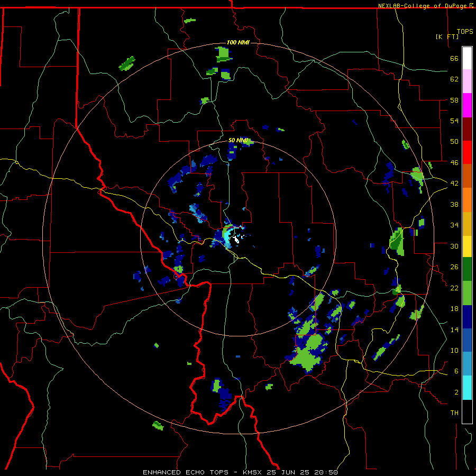Click the 50 legend value
This screenshot has height=476, width=476.
point(454,141)
